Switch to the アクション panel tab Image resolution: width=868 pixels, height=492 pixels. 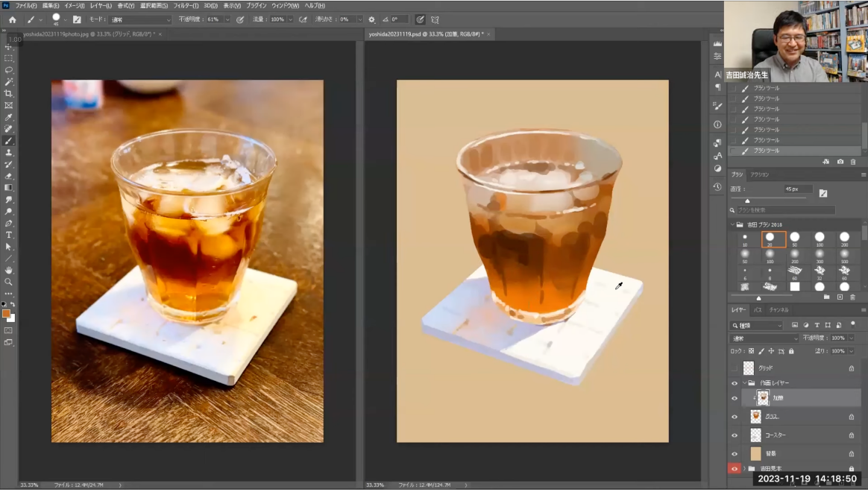(x=760, y=174)
